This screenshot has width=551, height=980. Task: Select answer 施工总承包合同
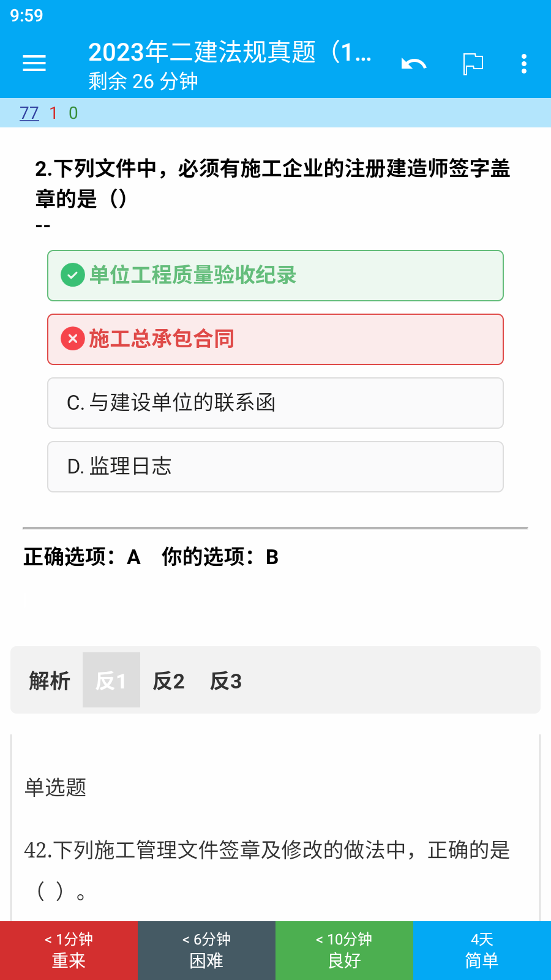275,339
